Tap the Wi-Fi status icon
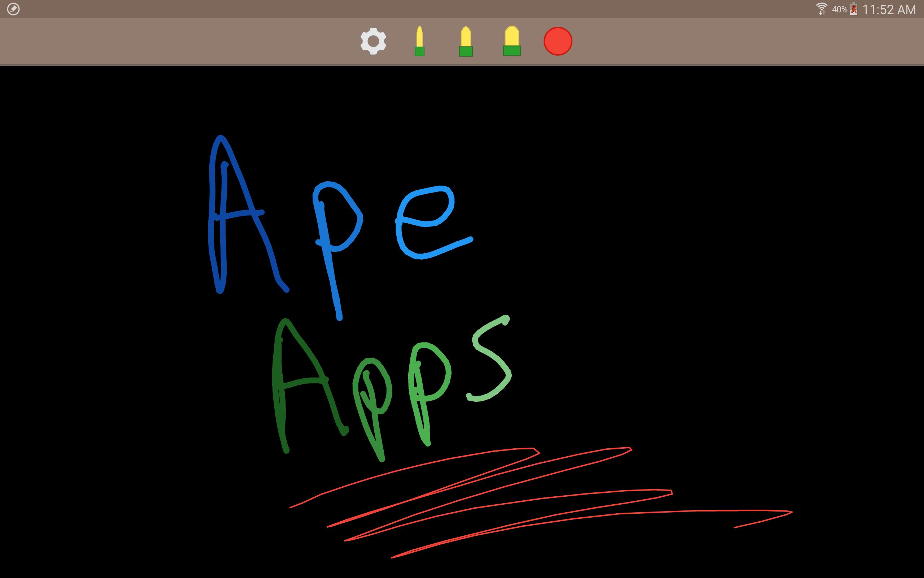This screenshot has height=578, width=924. (x=821, y=9)
